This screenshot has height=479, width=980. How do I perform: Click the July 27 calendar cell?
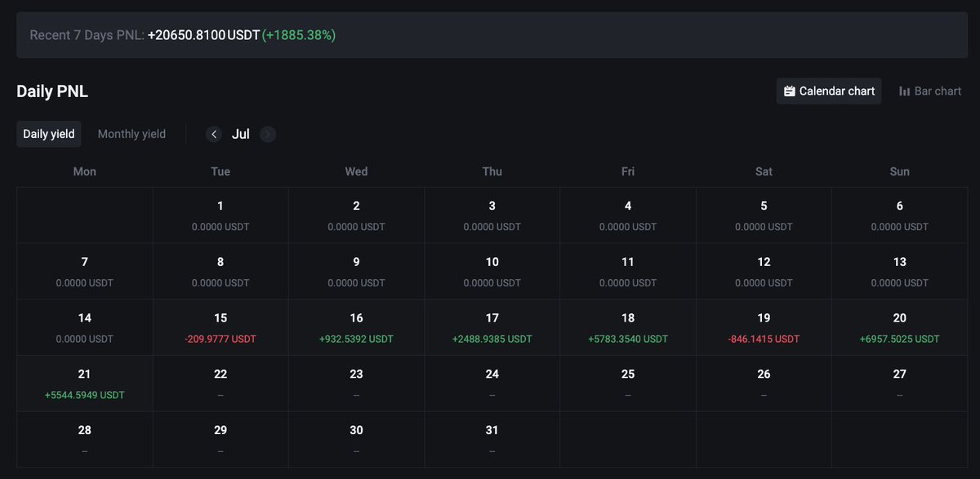(x=899, y=384)
